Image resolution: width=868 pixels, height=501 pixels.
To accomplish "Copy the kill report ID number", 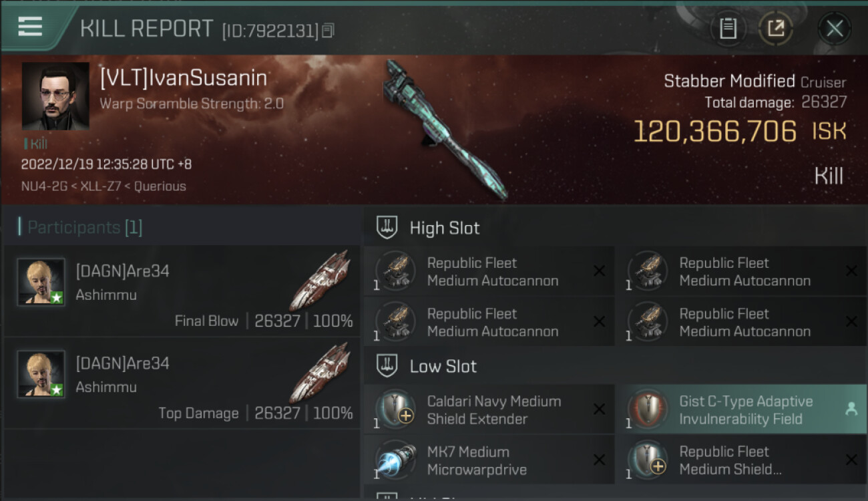I will coord(327,31).
